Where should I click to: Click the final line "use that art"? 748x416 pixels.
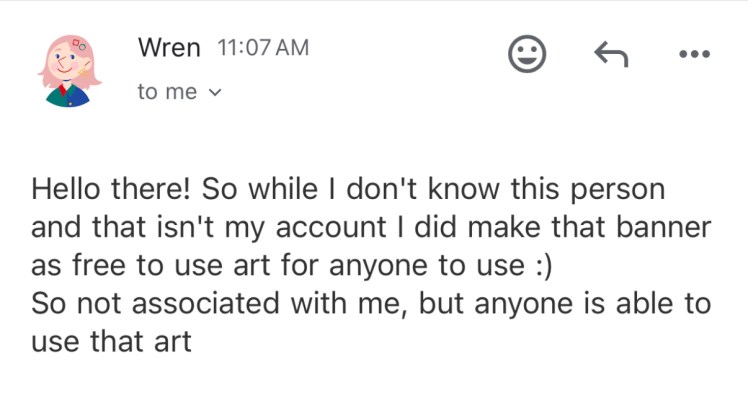click(x=110, y=342)
